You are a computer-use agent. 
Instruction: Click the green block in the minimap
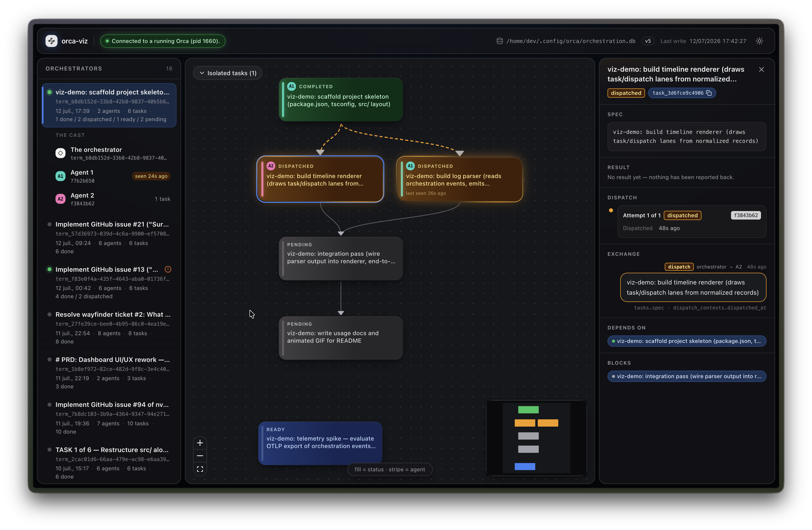coord(528,410)
